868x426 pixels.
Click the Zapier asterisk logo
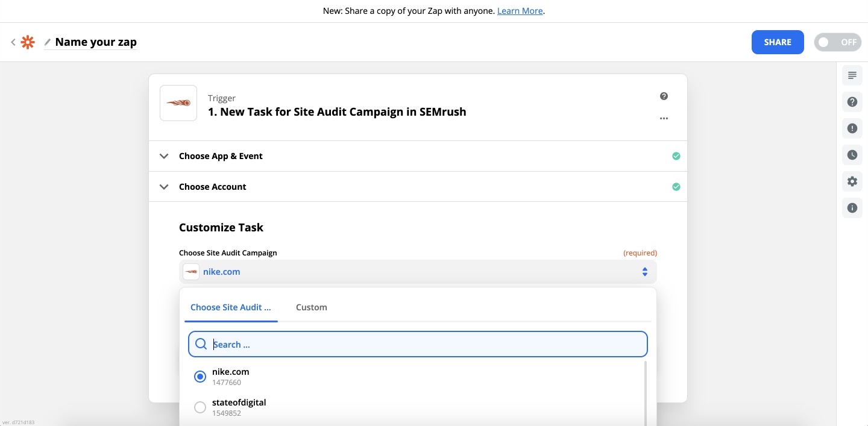(x=28, y=42)
